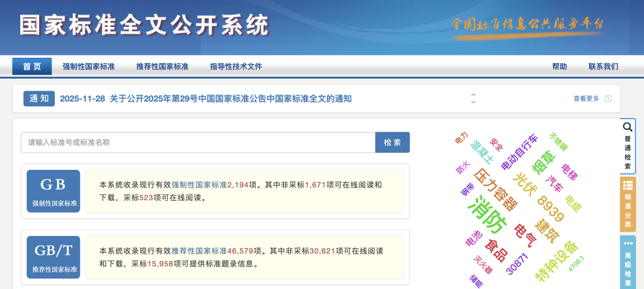Click the list icon in 标准分类 tab
Image resolution: width=644 pixels, height=289 pixels.
tap(627, 185)
